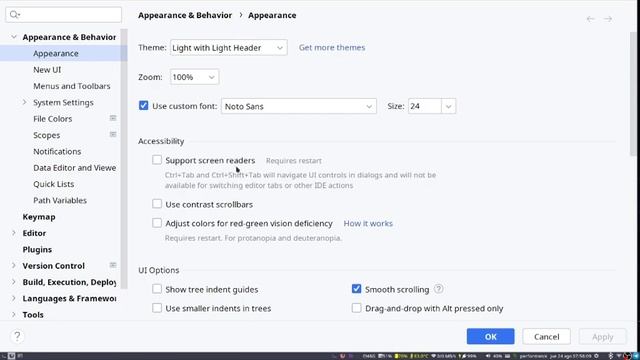Click the project-level icon beside Version Control
This screenshot has height=360, width=640.
pos(113,265)
